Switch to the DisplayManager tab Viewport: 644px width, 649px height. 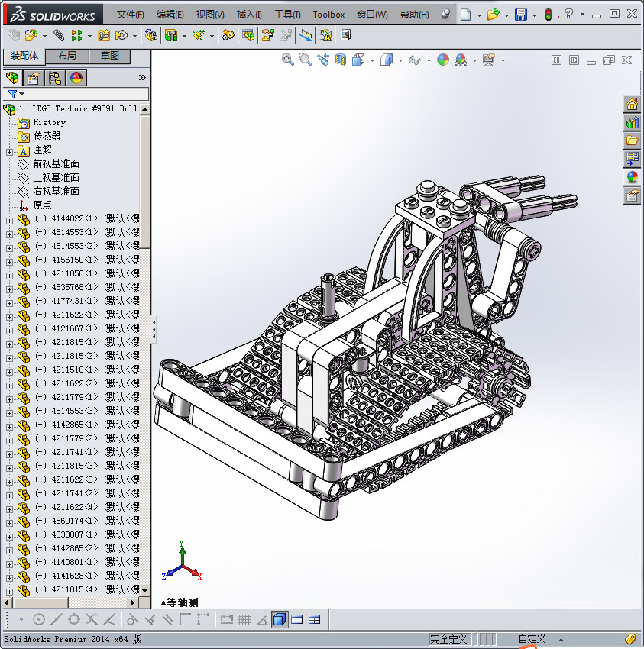tap(76, 77)
